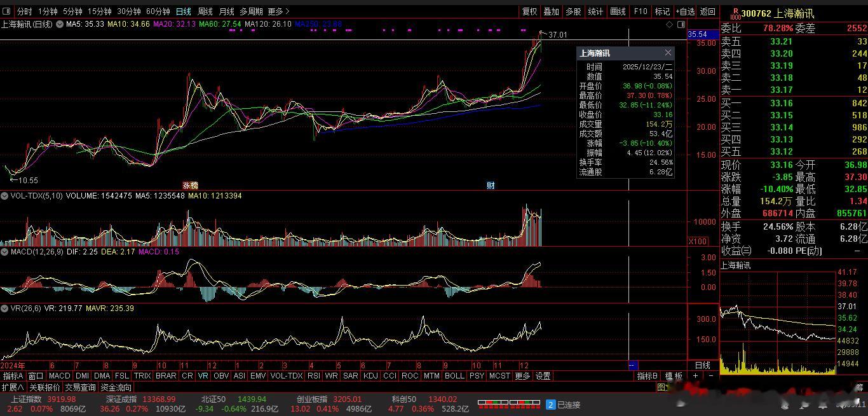Screen dimensions: 868x416
Task: Select the 窗口 tab
Action: click(36, 376)
